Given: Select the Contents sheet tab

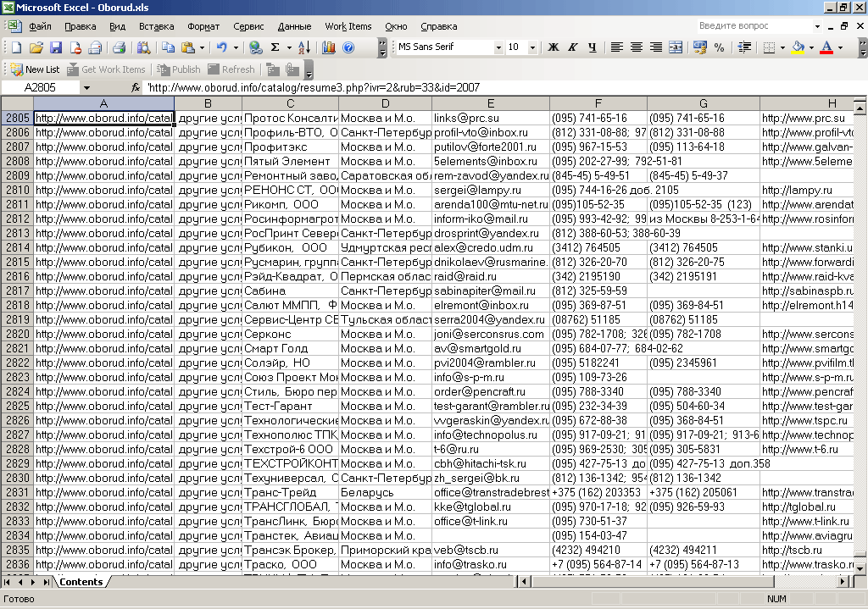Looking at the screenshot, I should tap(81, 582).
